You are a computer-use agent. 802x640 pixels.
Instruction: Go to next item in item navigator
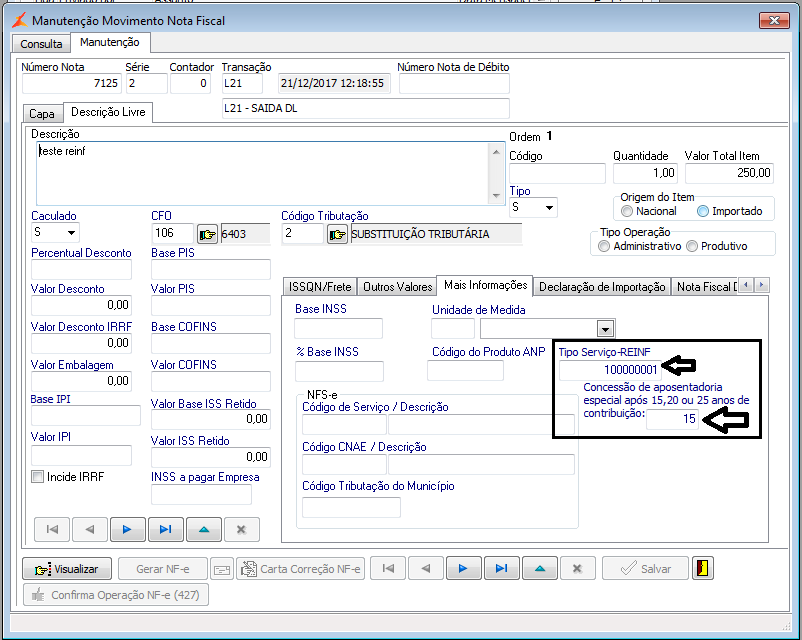point(127,529)
